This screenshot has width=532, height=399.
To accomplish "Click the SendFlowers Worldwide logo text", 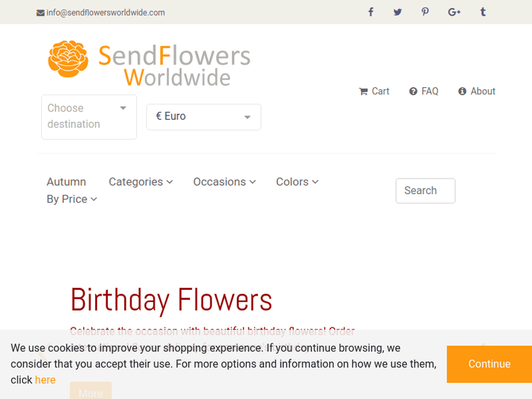I will click(174, 65).
